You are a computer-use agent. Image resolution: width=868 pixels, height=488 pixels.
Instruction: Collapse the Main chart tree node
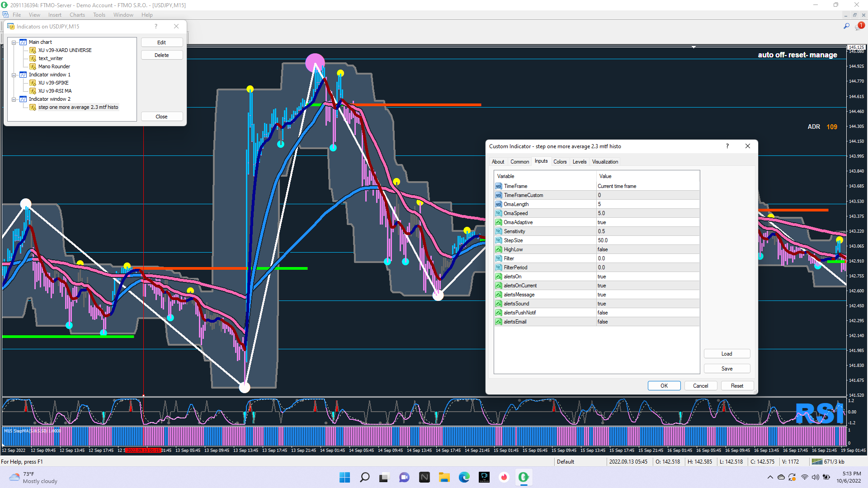tap(14, 42)
